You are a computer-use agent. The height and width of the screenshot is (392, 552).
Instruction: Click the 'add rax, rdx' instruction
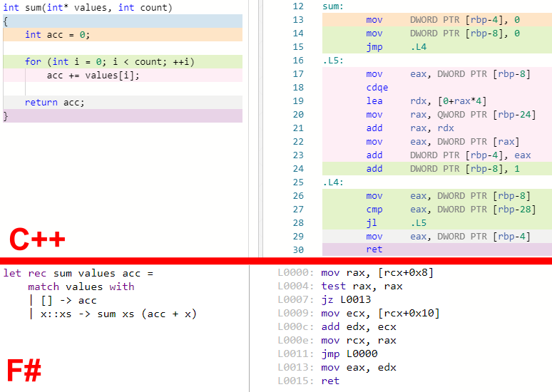point(410,128)
